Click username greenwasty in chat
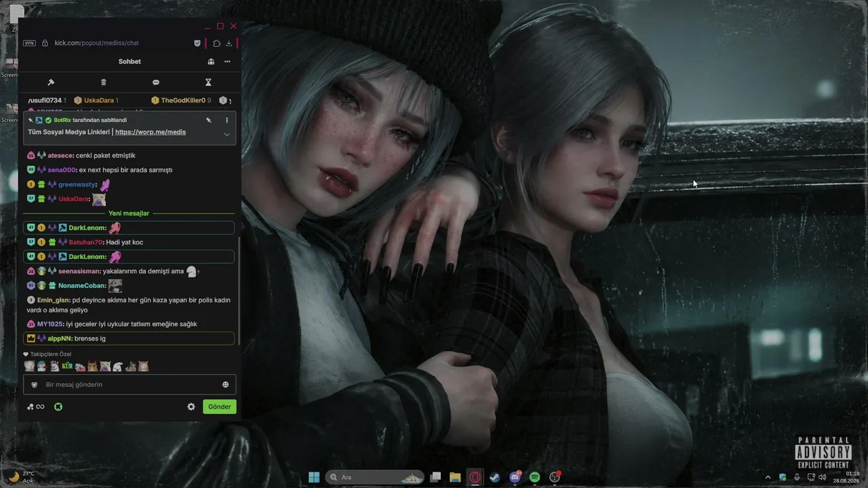This screenshot has width=868, height=488. point(77,184)
